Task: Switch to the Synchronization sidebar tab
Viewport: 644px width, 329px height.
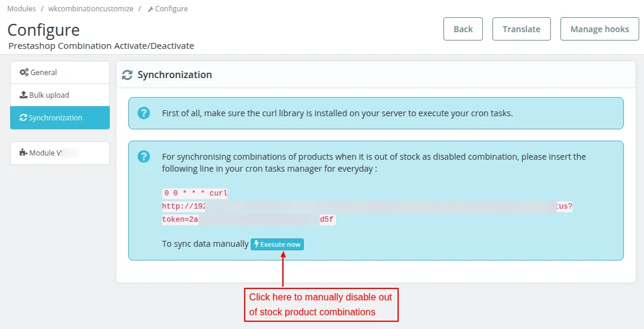Action: (x=60, y=117)
